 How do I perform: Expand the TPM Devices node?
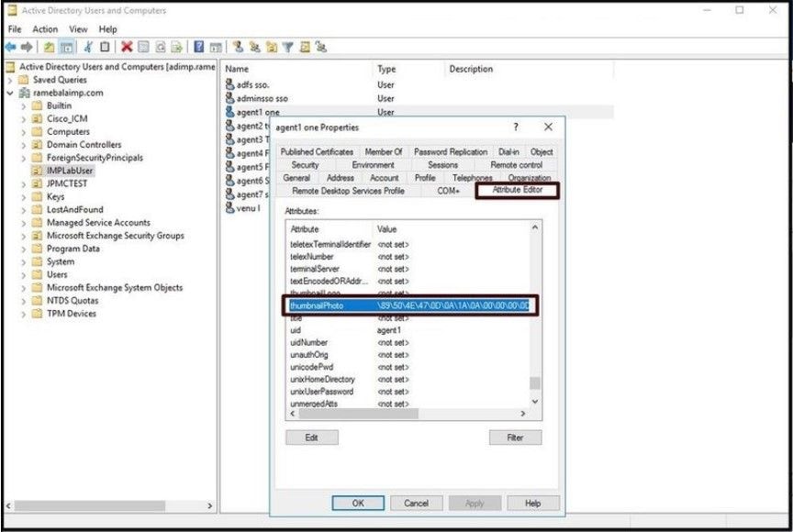tap(23, 314)
